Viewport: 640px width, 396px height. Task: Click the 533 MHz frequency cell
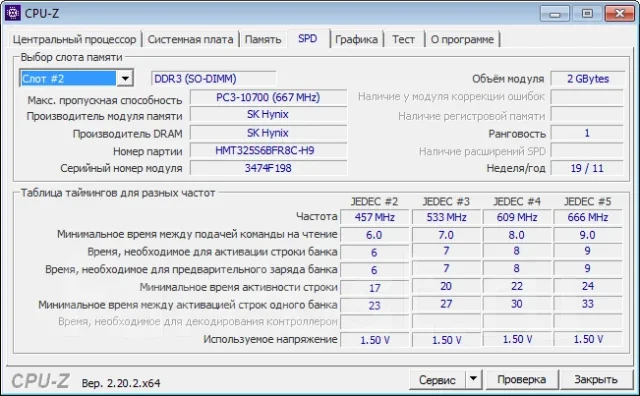pyautogui.click(x=446, y=217)
